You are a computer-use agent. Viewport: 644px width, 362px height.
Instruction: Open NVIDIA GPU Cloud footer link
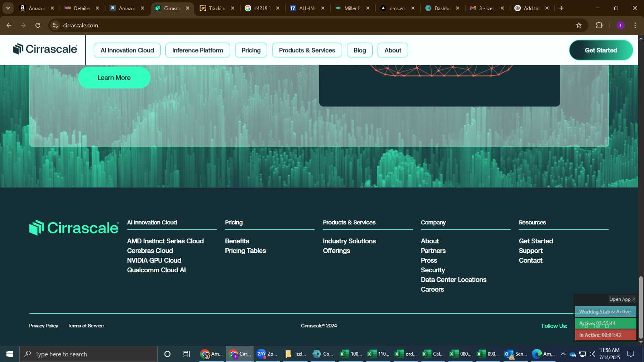(154, 260)
